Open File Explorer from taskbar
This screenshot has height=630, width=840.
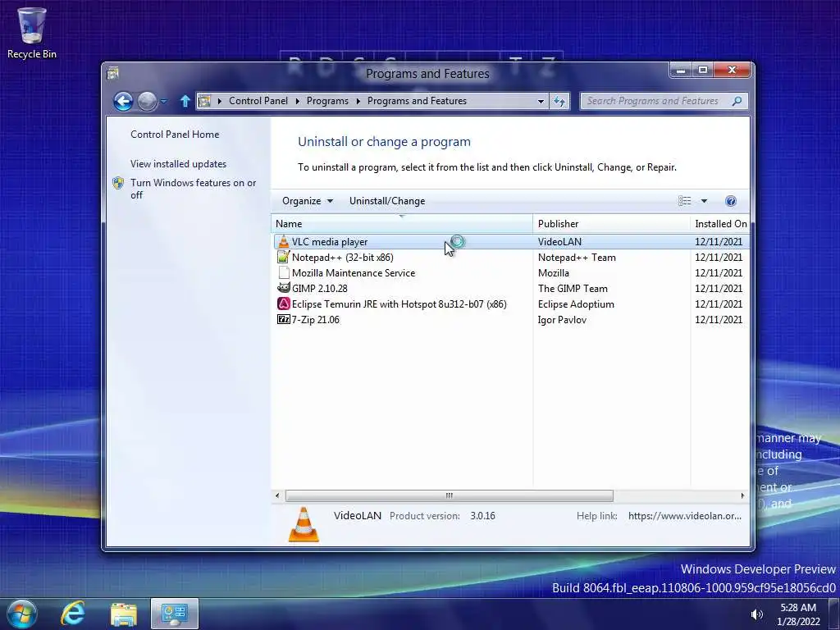[124, 614]
